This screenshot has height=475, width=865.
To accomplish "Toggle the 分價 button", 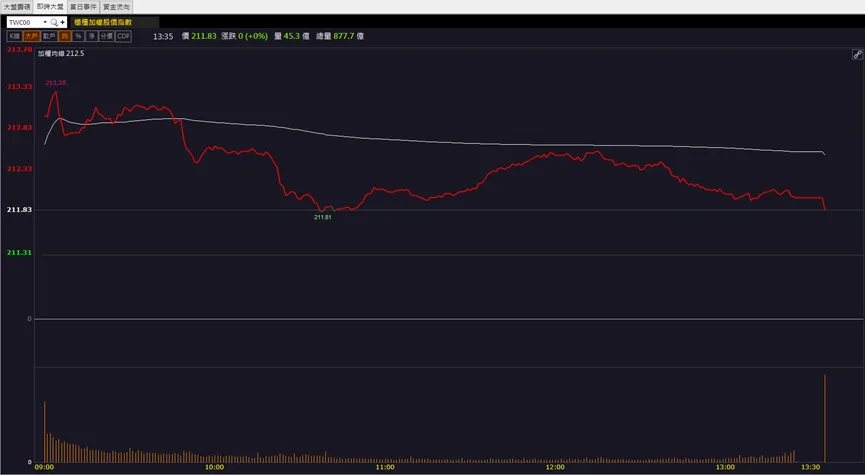I will (x=106, y=36).
